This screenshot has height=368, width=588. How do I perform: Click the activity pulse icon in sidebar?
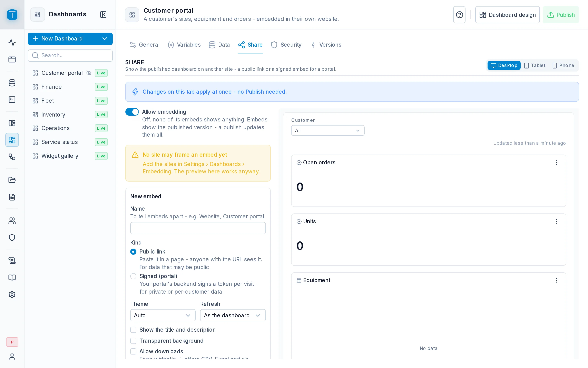click(x=12, y=42)
